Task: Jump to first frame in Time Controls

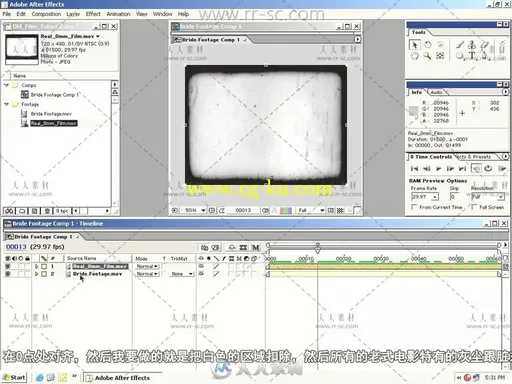Action: (414, 169)
